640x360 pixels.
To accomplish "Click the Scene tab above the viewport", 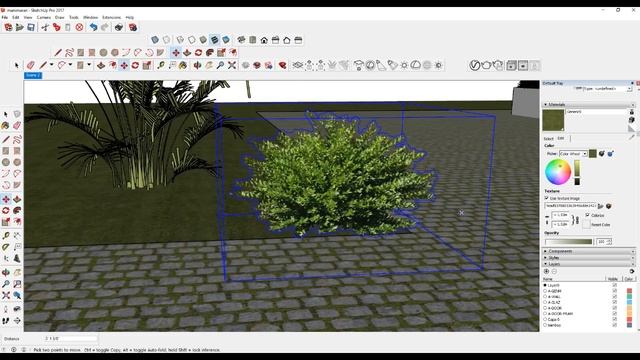I will click(33, 76).
